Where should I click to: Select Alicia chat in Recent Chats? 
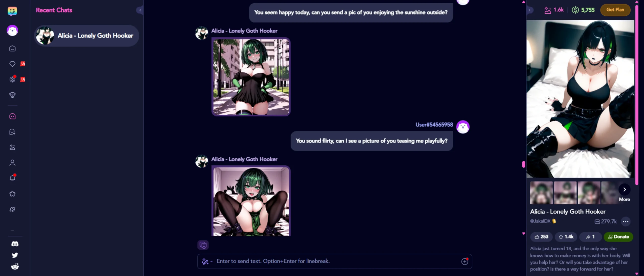coord(87,35)
